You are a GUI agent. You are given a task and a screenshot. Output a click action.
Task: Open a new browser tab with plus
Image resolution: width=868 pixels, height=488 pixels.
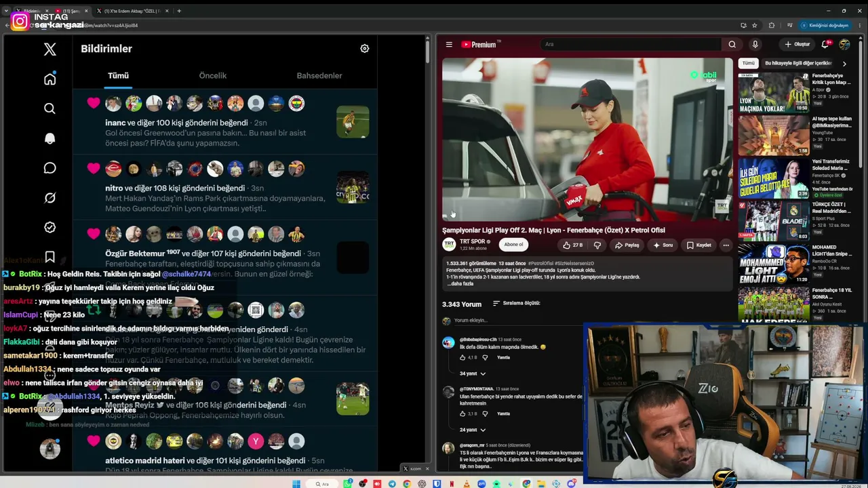179,11
